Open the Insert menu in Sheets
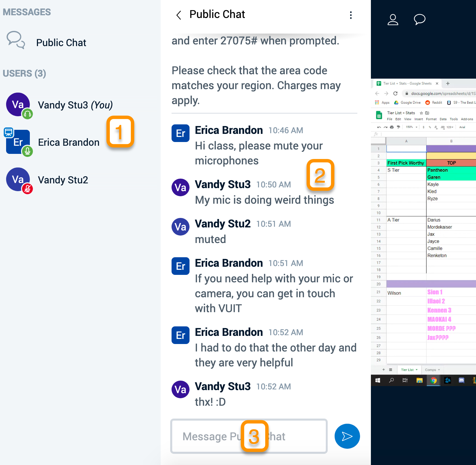Image resolution: width=476 pixels, height=465 pixels. click(x=418, y=119)
